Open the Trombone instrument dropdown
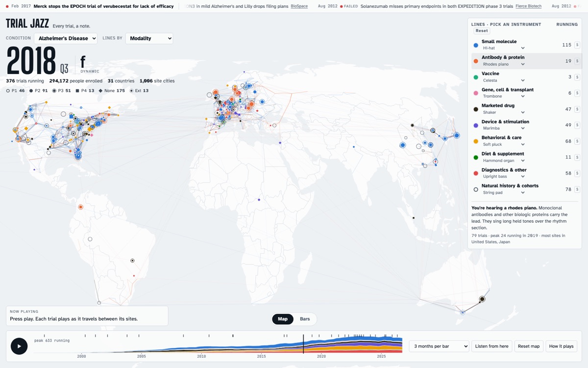Image resolution: width=588 pixels, height=368 pixels. point(504,96)
